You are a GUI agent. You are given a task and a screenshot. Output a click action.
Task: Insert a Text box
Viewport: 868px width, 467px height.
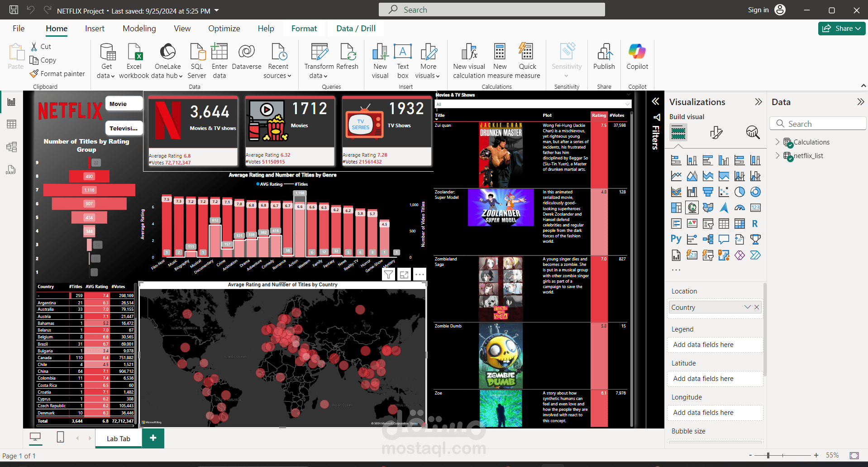click(403, 62)
